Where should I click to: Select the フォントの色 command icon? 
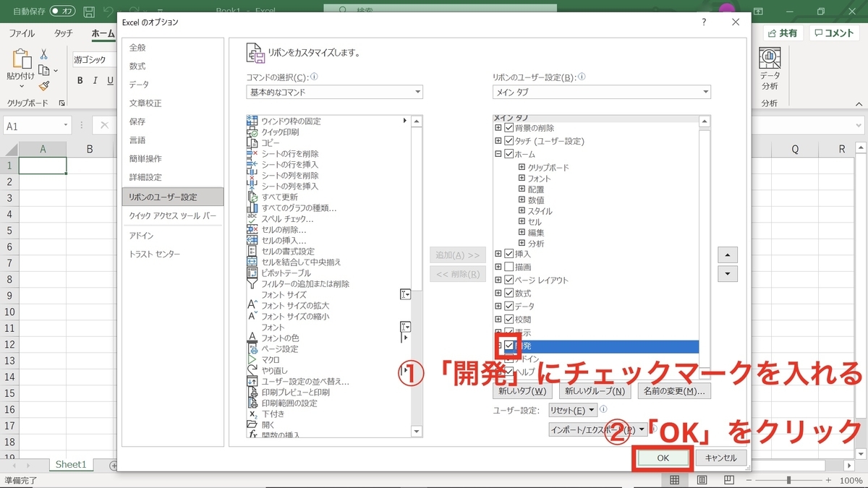click(x=252, y=338)
